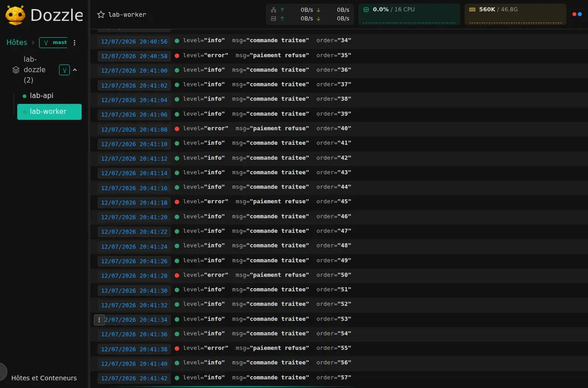Open Hôtes et Conteneurs at sidebar bottom
Image resolution: width=588 pixels, height=388 pixels.
point(44,378)
